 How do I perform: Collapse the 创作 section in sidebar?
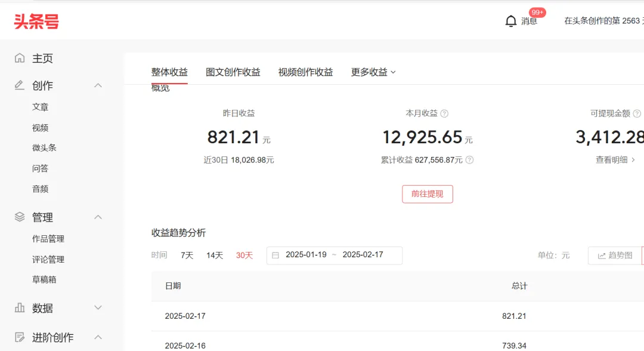tap(98, 85)
